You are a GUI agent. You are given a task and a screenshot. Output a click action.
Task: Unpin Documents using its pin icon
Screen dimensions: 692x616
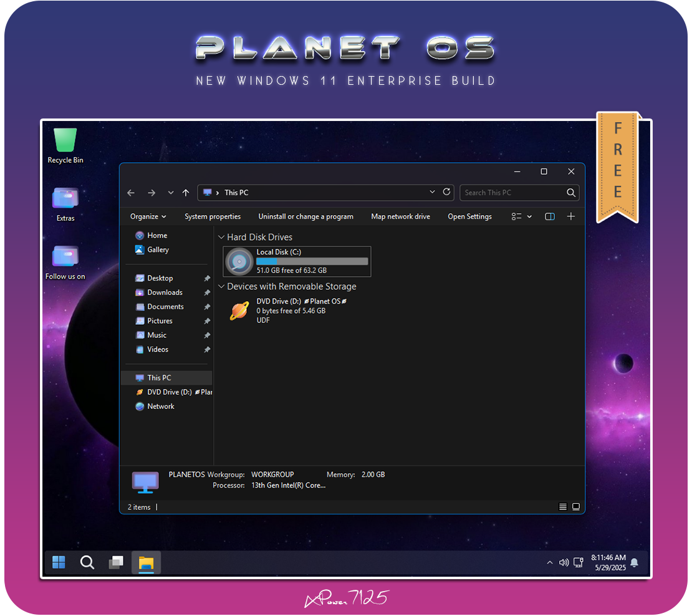point(207,307)
